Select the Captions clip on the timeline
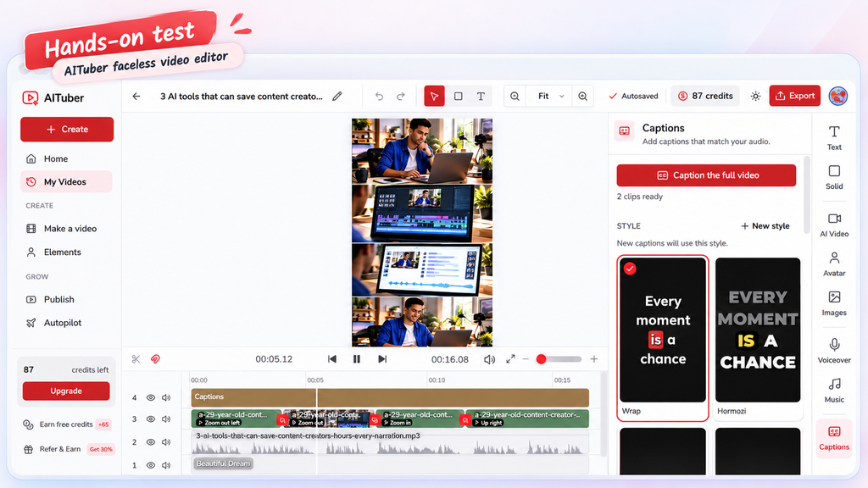The height and width of the screenshot is (488, 868). click(390, 397)
